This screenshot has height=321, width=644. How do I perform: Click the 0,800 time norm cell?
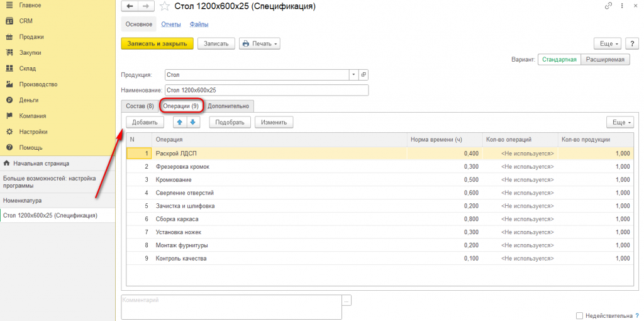click(445, 219)
